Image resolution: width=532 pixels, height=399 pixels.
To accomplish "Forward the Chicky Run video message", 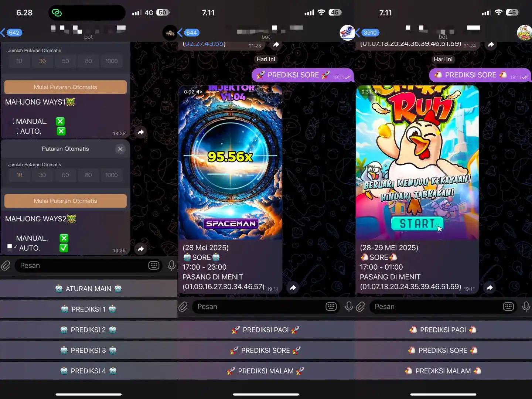I will coord(490,287).
